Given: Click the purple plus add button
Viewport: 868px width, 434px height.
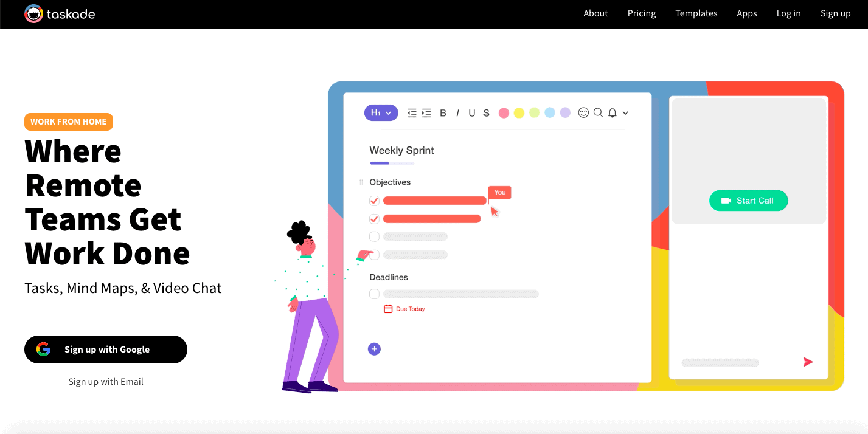Looking at the screenshot, I should click(374, 349).
